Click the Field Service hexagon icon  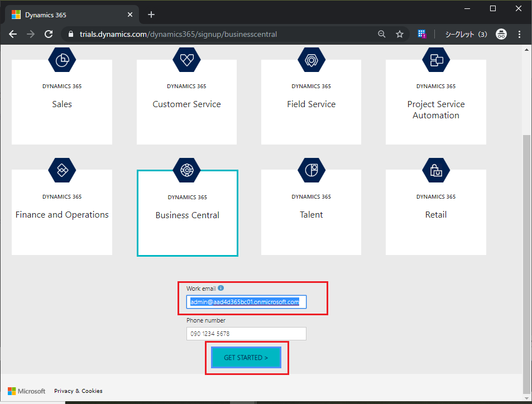pyautogui.click(x=311, y=60)
